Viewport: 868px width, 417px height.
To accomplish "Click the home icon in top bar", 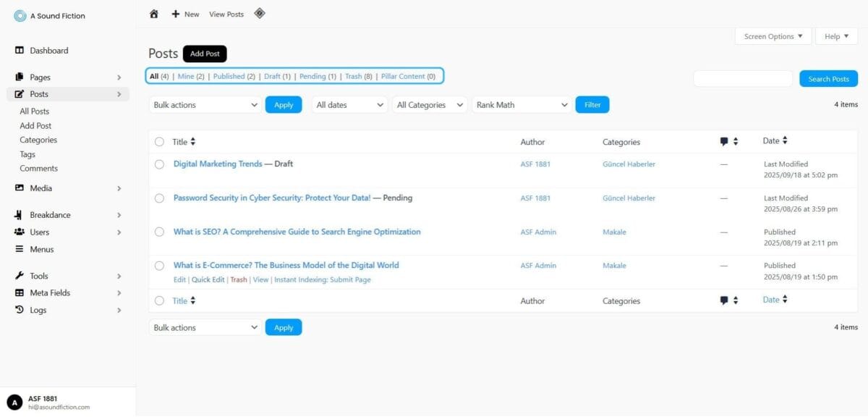I will click(153, 14).
